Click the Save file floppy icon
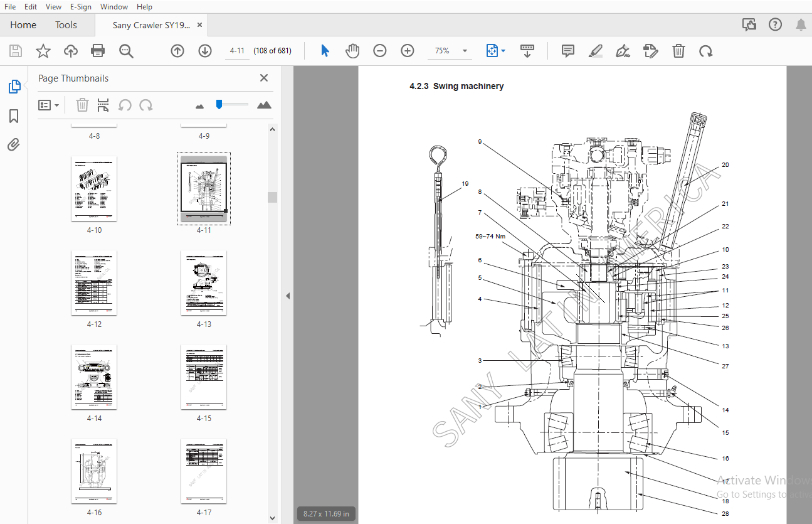This screenshot has width=812, height=524. coord(16,51)
